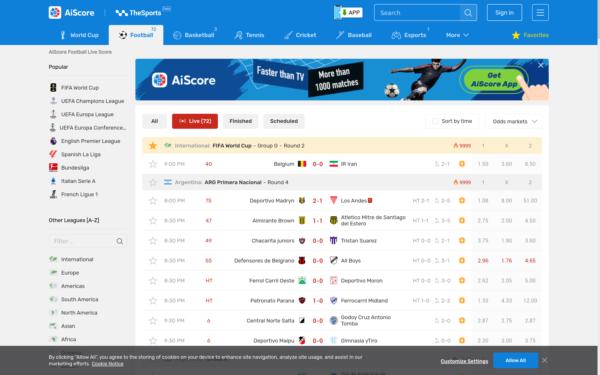Open Spanish La Liga in sidebar
The width and height of the screenshot is (600, 375).
click(81, 155)
